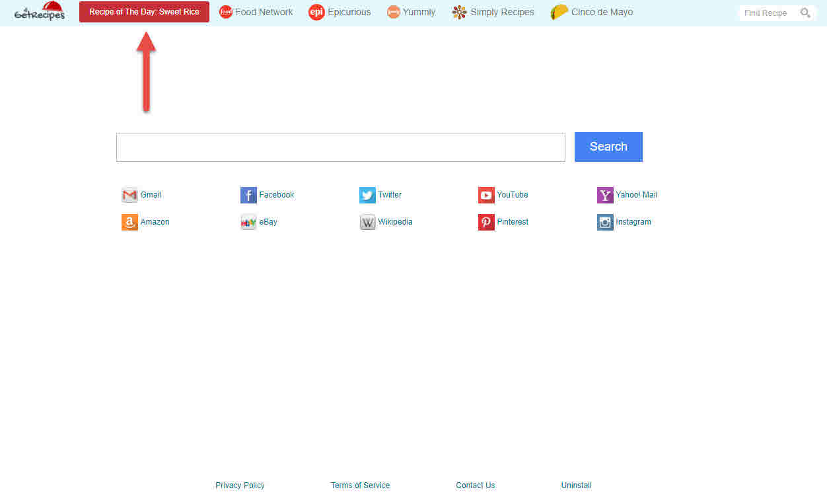
Task: Click the Instagram camera icon
Action: (605, 222)
